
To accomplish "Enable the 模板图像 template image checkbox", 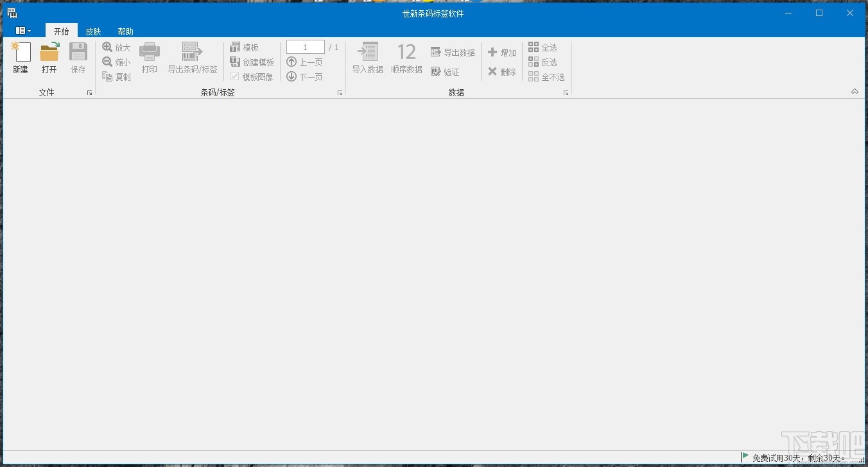I will pyautogui.click(x=235, y=76).
